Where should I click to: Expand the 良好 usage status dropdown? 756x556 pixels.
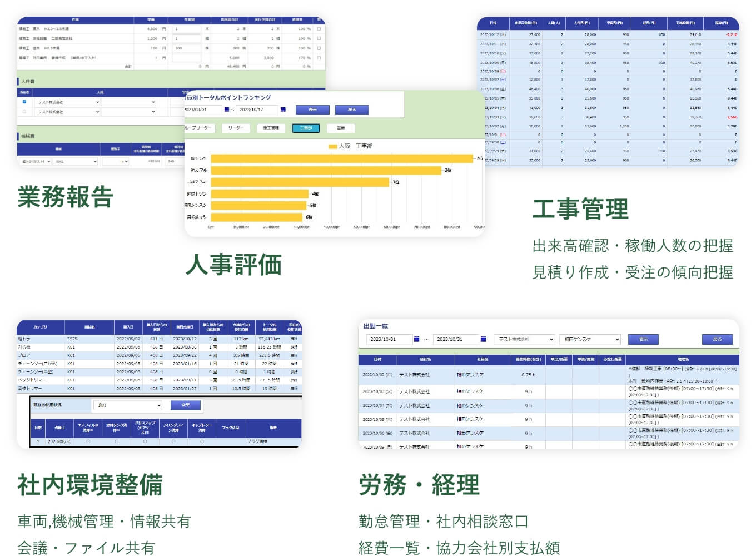click(127, 405)
